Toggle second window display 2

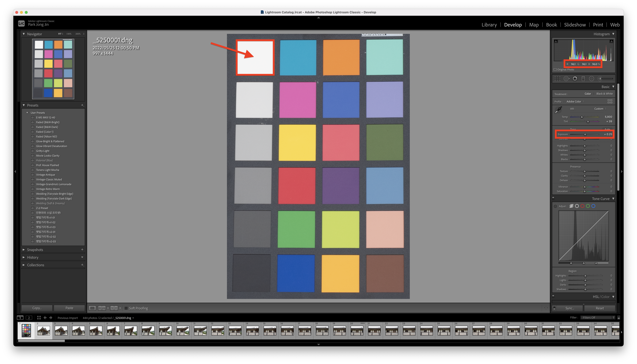click(x=29, y=318)
